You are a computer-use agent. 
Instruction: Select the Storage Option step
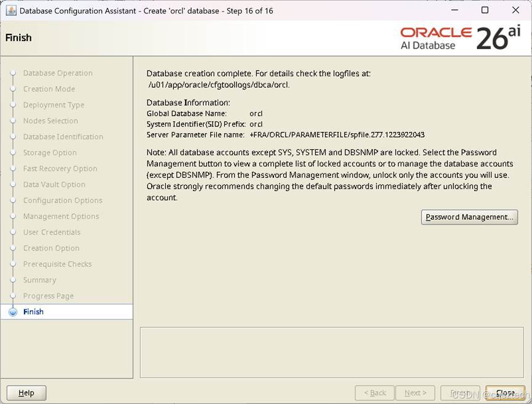click(50, 153)
